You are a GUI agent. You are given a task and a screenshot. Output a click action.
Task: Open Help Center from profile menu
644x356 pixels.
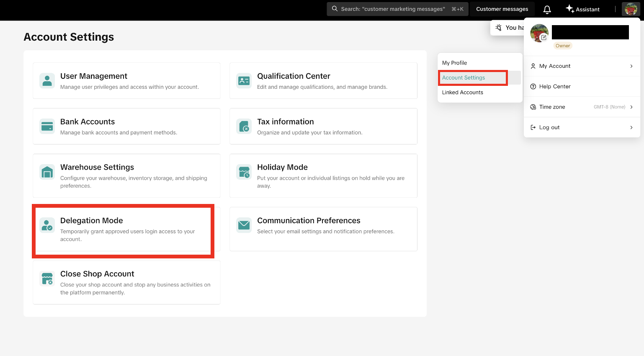(554, 86)
